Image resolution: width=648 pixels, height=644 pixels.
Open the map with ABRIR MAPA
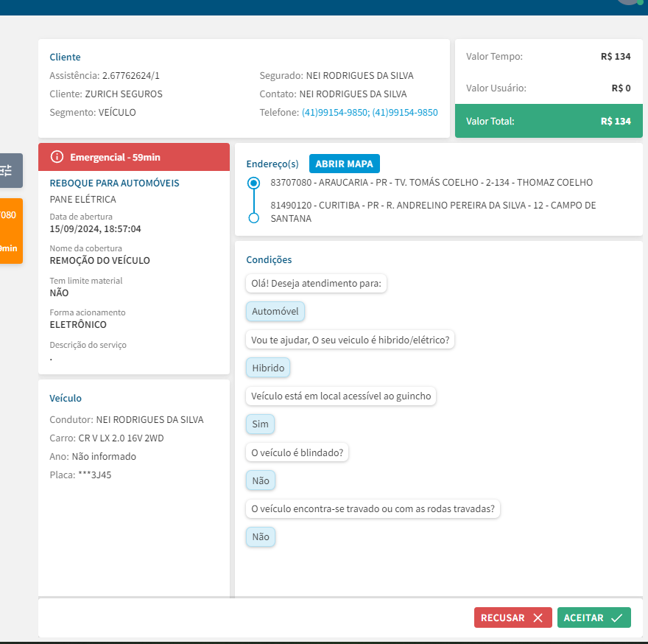(x=345, y=164)
